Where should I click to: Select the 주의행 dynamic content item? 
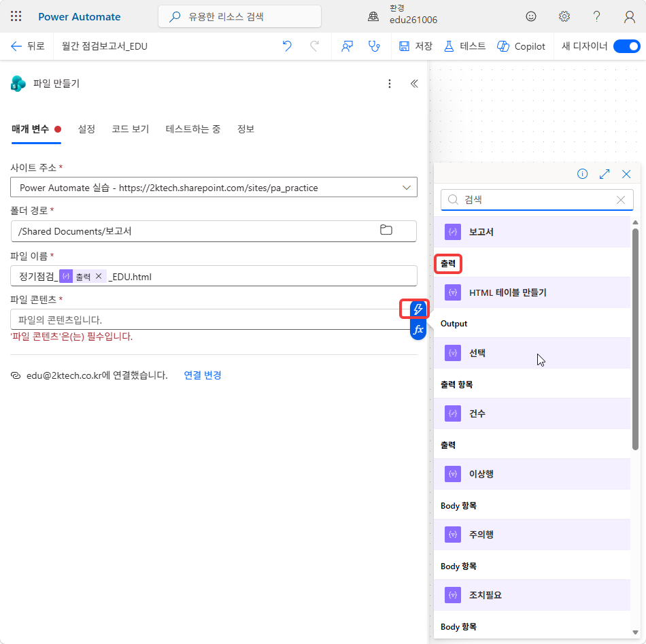(x=532, y=535)
